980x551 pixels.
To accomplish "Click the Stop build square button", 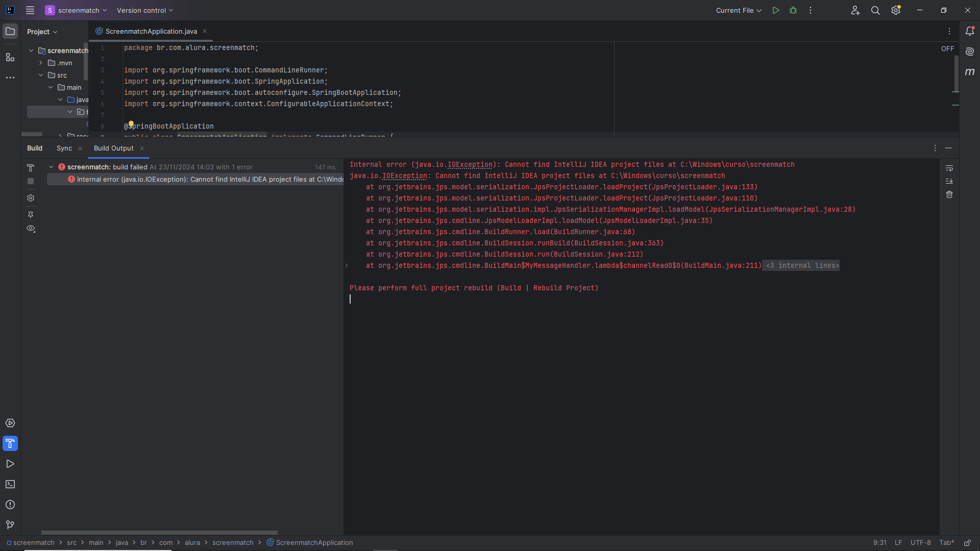I will (x=31, y=181).
